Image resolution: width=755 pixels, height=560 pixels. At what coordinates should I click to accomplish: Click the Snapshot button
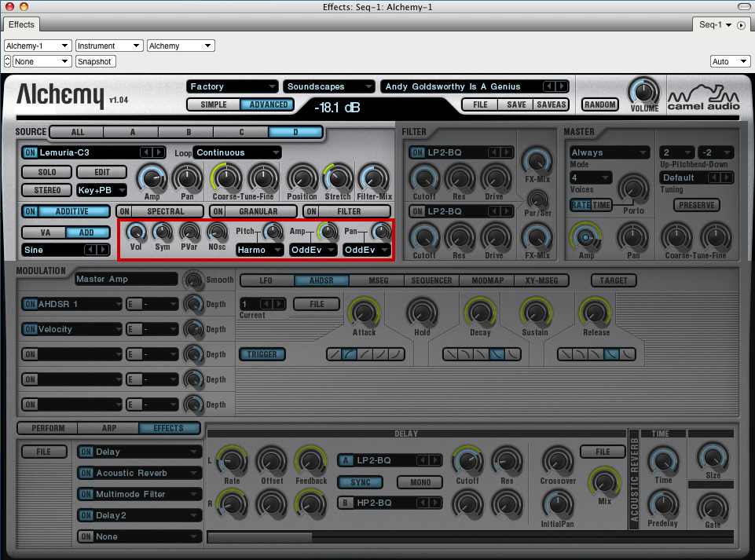pyautogui.click(x=95, y=61)
